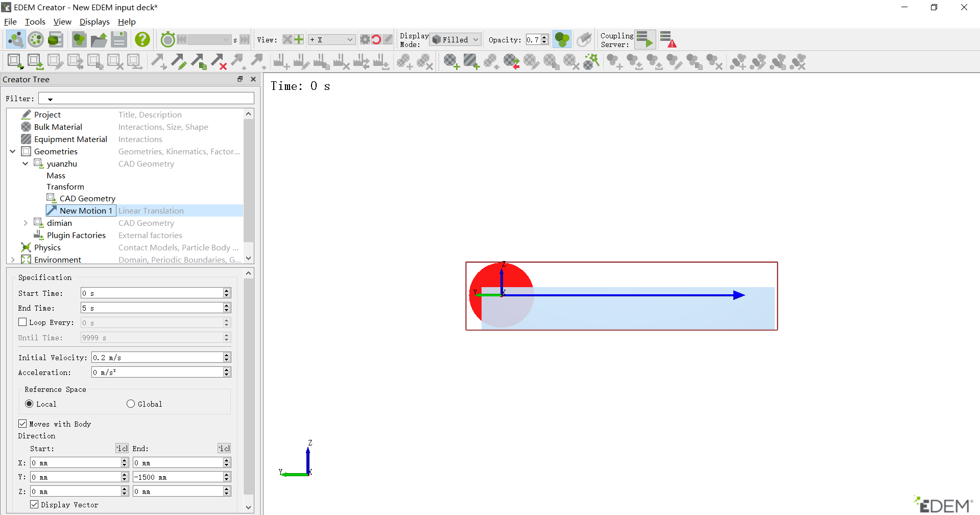Image resolution: width=980 pixels, height=515 pixels.
Task: Open the view direction +X dropdown
Action: tap(331, 39)
